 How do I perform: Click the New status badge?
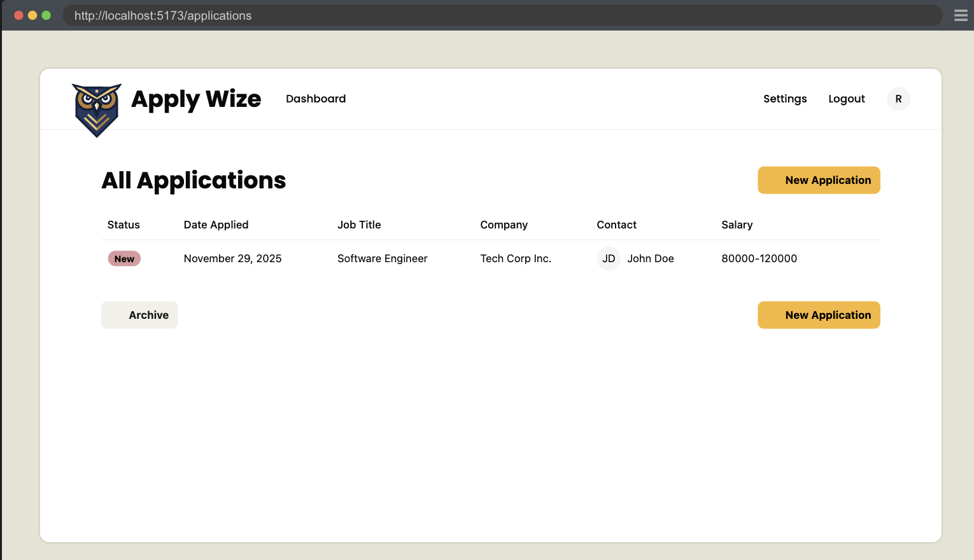point(124,258)
